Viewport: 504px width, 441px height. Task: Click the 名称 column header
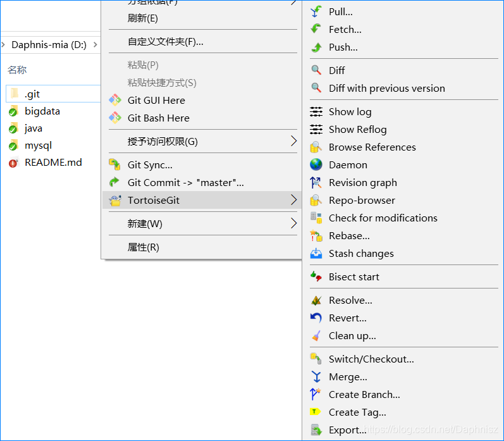(17, 70)
